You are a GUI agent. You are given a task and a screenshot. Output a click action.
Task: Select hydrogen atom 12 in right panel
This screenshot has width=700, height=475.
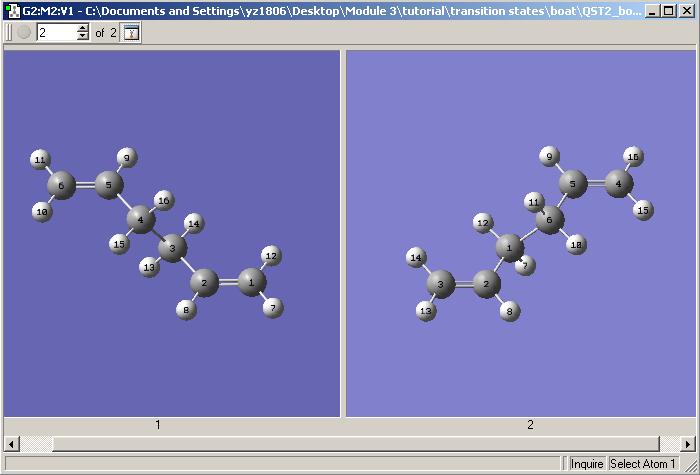pos(483,223)
